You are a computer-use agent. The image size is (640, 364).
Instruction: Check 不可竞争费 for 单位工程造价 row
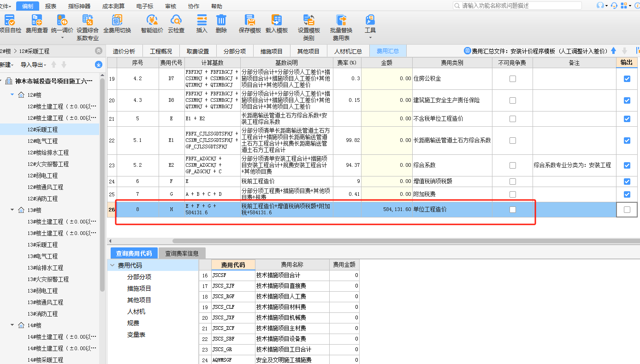click(512, 210)
